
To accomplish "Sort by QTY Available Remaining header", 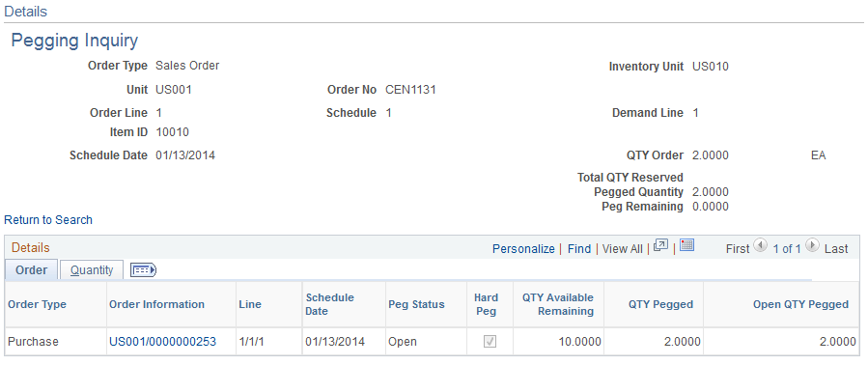I will tap(558, 304).
